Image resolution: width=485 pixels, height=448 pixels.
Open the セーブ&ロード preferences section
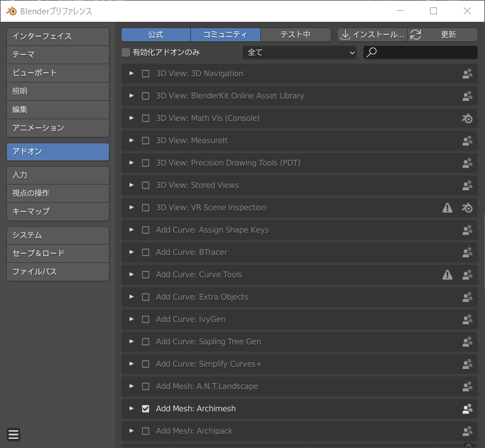tap(58, 254)
